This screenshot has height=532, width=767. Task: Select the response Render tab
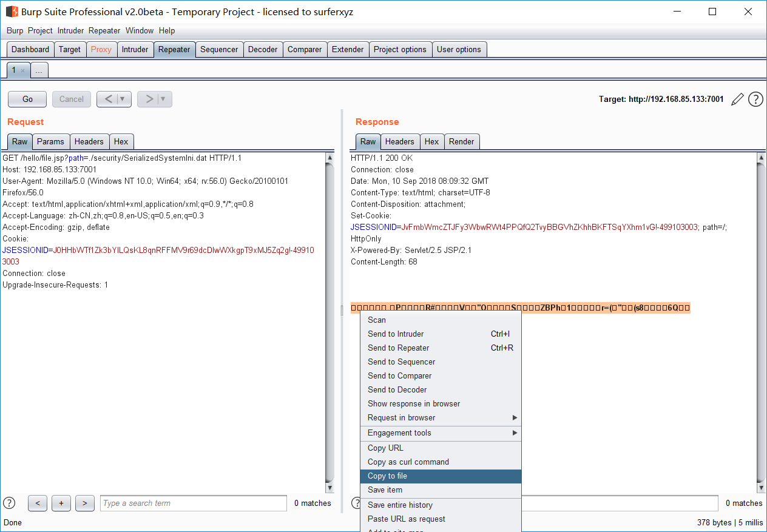pyautogui.click(x=462, y=141)
